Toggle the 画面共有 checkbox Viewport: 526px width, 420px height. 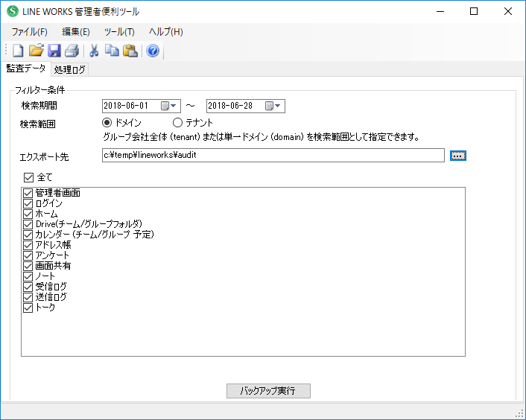[28, 266]
